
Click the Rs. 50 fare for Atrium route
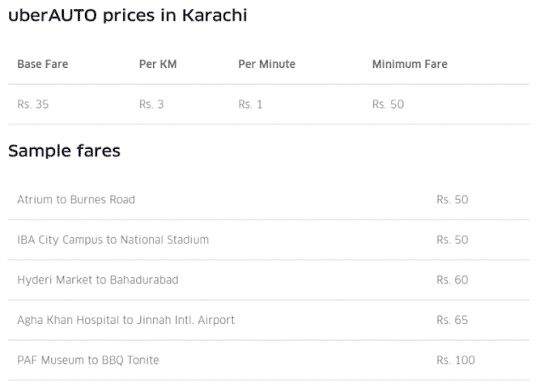coord(452,200)
